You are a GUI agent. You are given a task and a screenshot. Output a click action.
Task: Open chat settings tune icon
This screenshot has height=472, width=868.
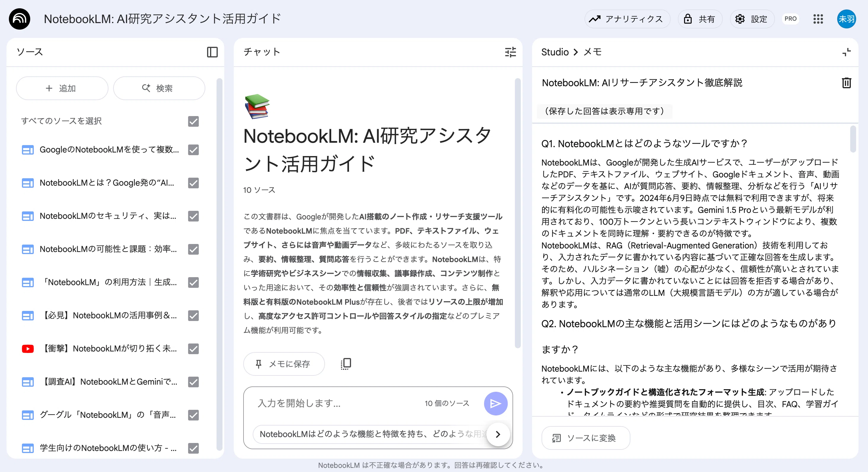pyautogui.click(x=510, y=52)
